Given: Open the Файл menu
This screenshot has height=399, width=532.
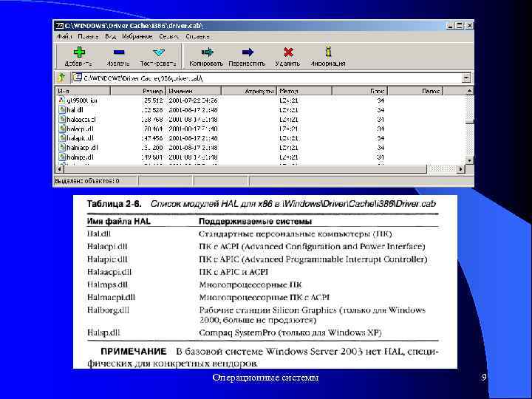Looking at the screenshot, I should (x=64, y=36).
